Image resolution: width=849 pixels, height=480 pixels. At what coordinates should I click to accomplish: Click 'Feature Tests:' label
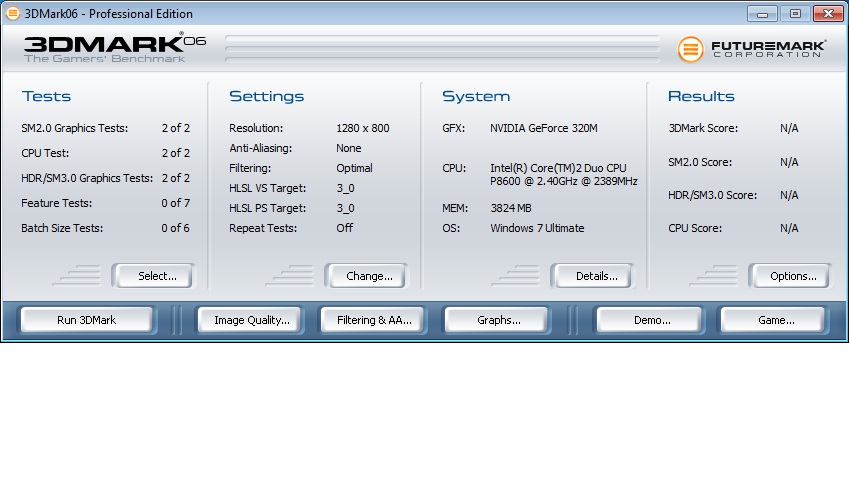point(57,203)
